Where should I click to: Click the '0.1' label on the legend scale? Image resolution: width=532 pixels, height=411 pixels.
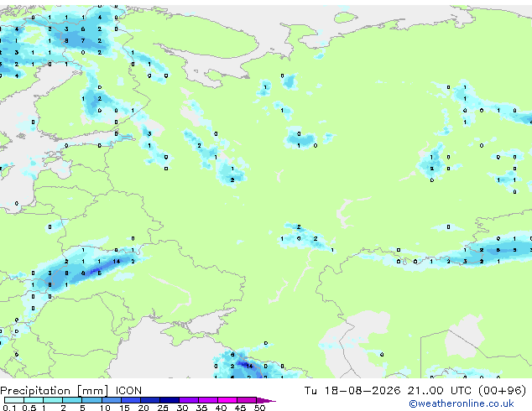click(9, 408)
